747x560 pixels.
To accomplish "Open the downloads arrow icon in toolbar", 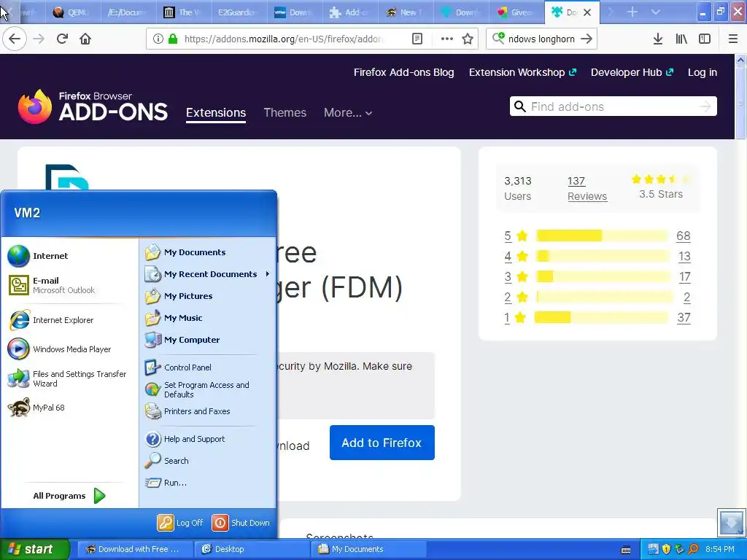I will [658, 39].
